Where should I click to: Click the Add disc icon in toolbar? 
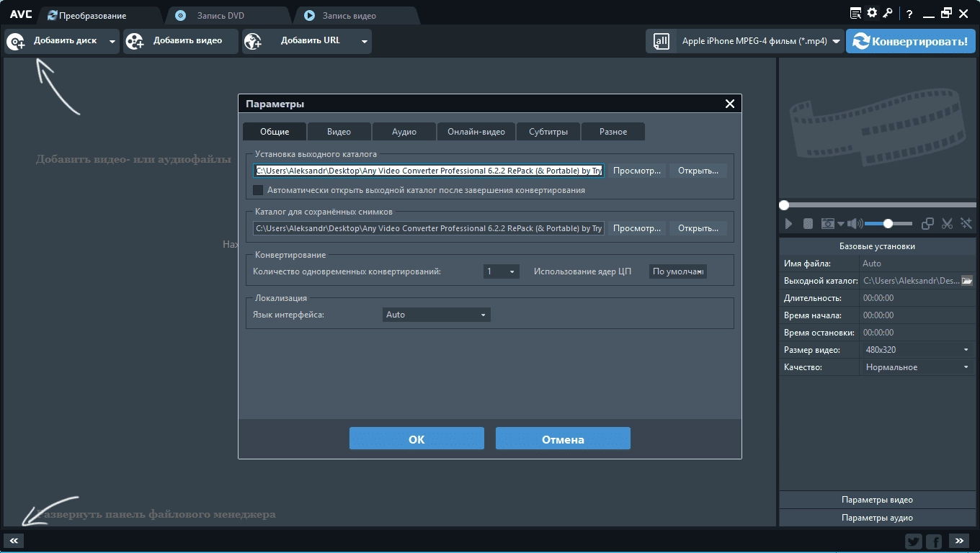[16, 42]
